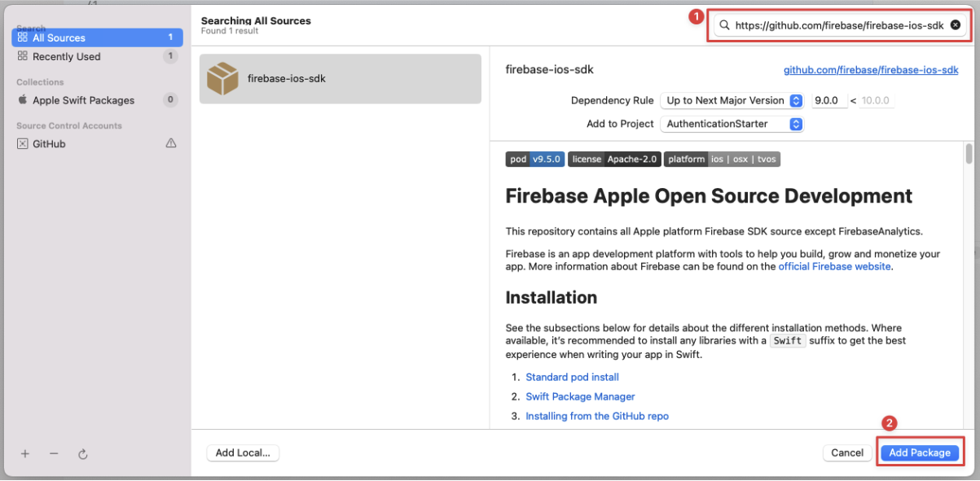This screenshot has height=481, width=980.
Task: Clear the search field with the X icon
Action: point(956,24)
